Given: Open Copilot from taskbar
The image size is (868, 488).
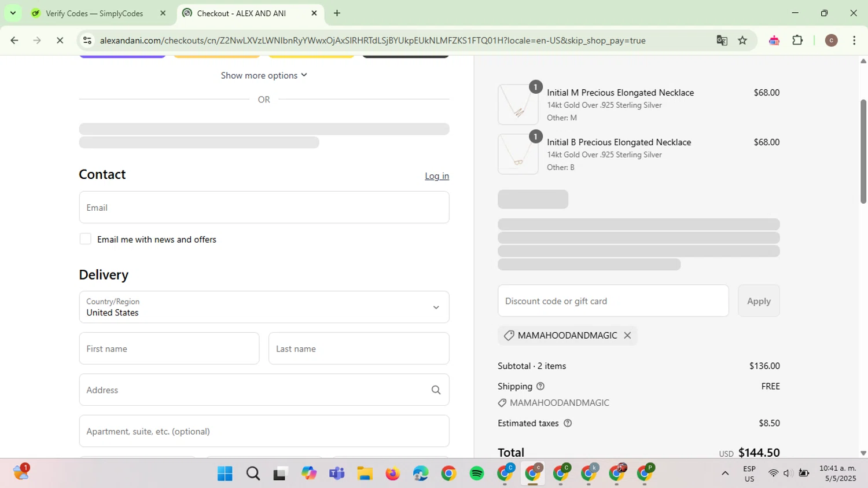Looking at the screenshot, I should [x=308, y=474].
